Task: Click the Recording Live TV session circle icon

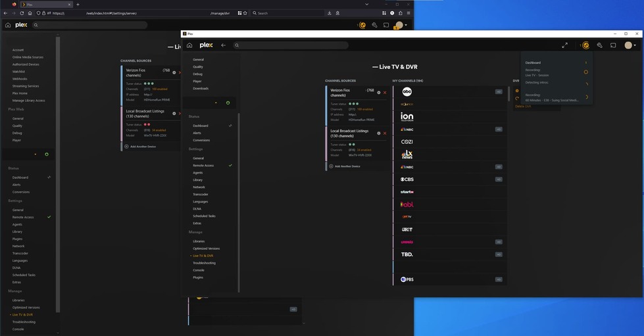Action: coord(586,72)
